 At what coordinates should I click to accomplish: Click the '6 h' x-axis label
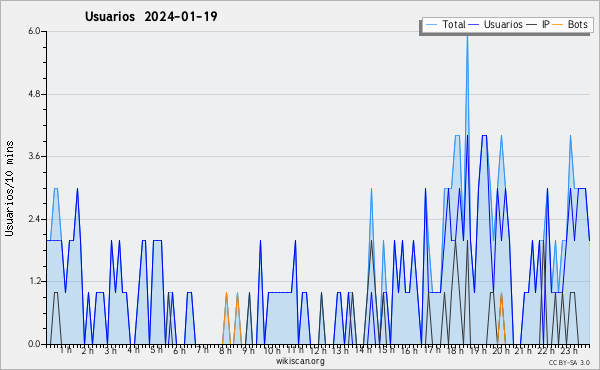point(179,351)
